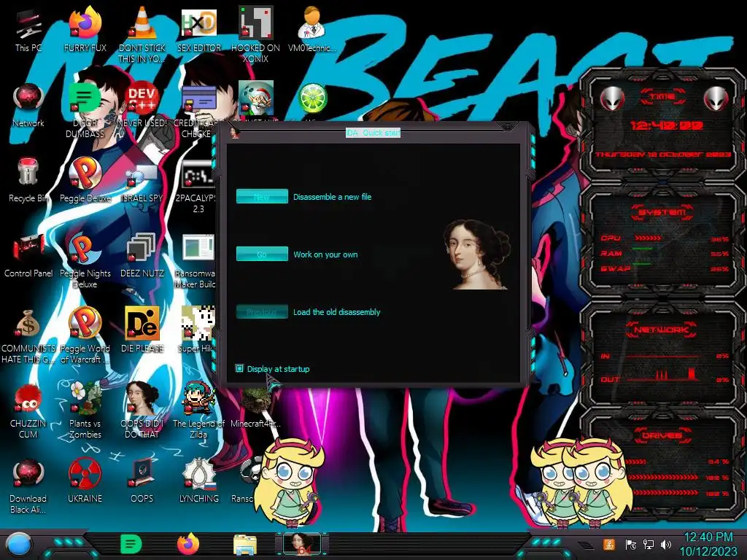Open the 2PACALYPSE 2.3 icon

click(x=198, y=174)
